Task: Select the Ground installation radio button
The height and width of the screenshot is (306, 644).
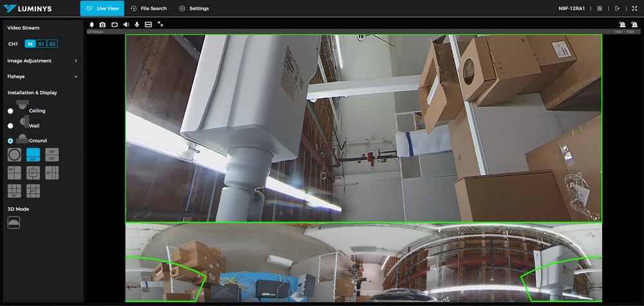Action: (10, 140)
